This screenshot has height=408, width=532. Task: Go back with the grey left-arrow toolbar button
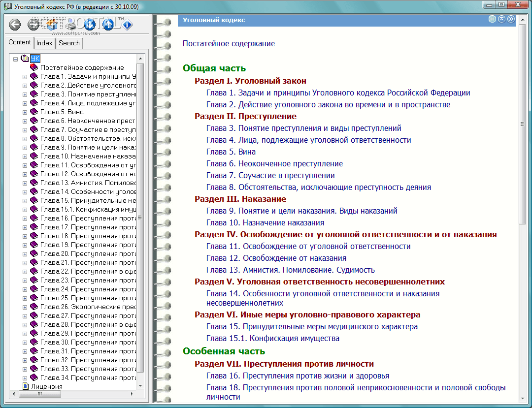15,25
